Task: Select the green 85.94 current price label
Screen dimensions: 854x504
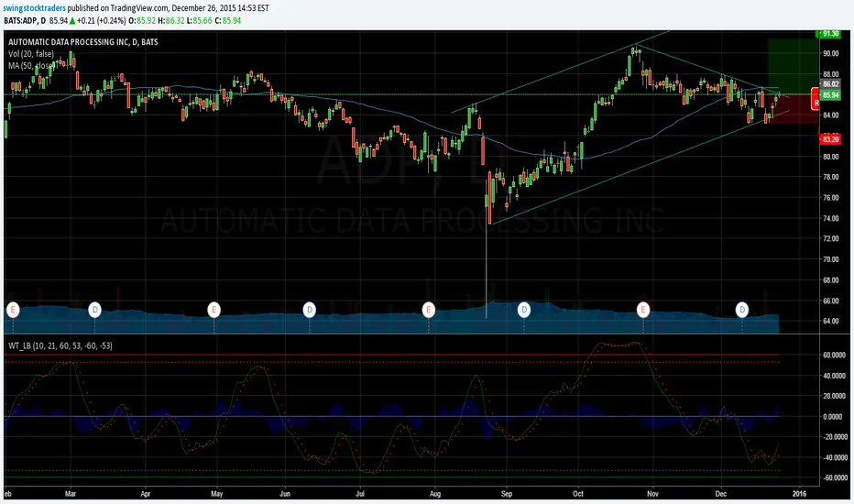Action: coord(830,94)
